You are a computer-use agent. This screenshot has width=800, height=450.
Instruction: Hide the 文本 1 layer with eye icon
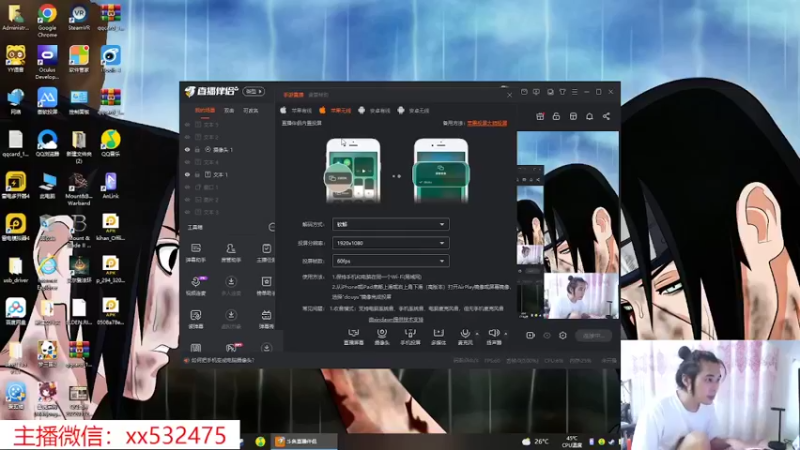click(187, 174)
